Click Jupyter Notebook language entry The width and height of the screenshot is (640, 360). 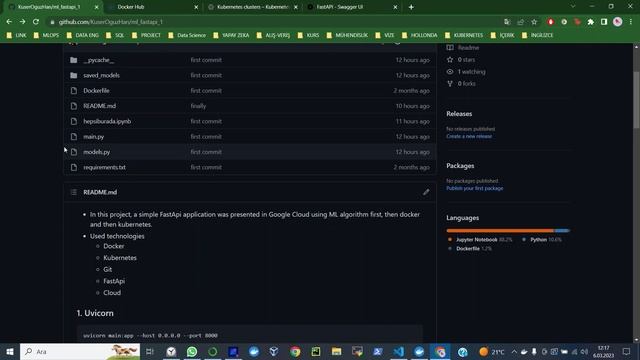pyautogui.click(x=480, y=240)
